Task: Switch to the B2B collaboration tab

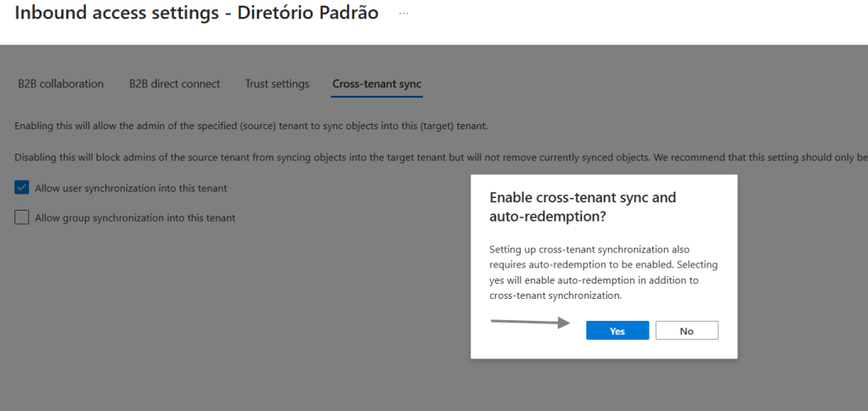Action: 60,84
